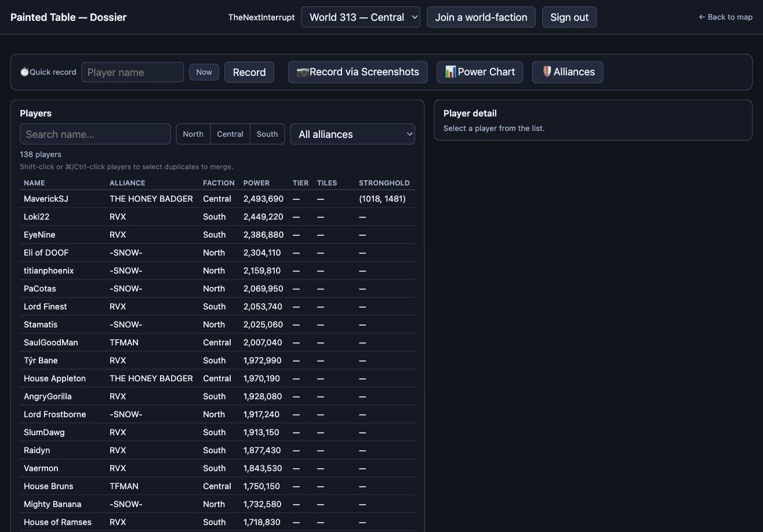Open the SlumDawg player entry
The height and width of the screenshot is (532, 763).
click(217, 432)
